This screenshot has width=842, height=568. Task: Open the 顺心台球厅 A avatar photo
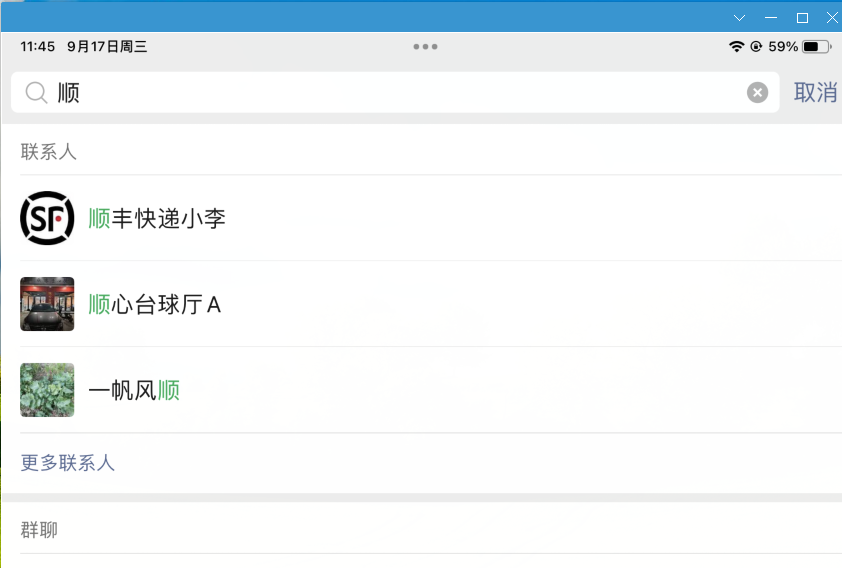pyautogui.click(x=47, y=304)
